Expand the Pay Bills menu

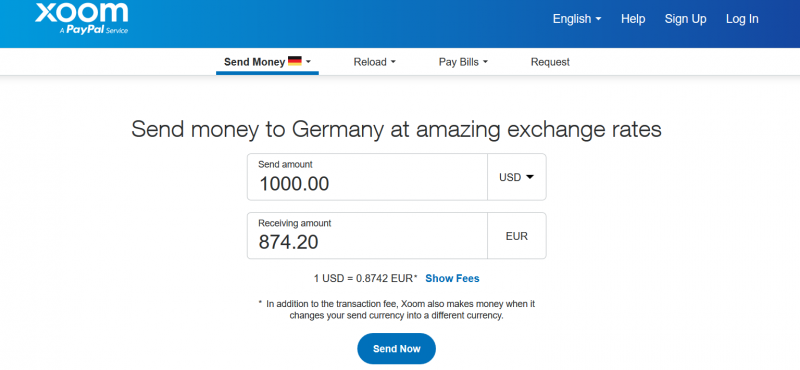(463, 62)
